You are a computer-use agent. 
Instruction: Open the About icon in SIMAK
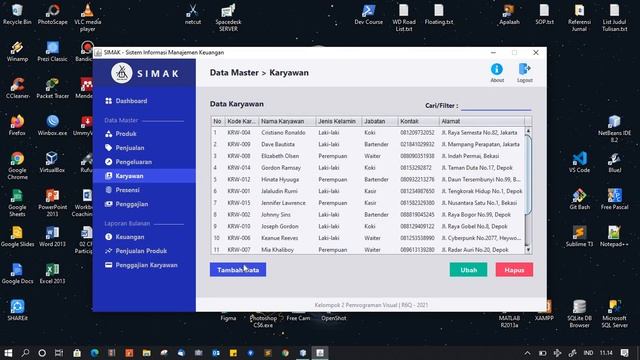click(x=497, y=73)
